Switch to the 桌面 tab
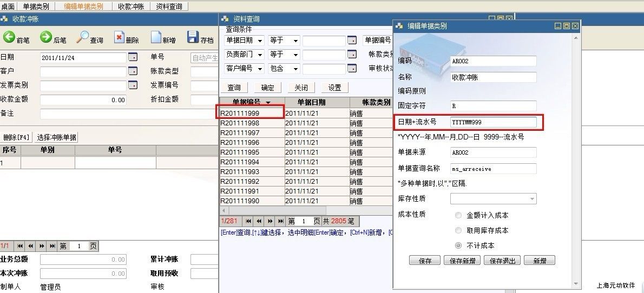The width and height of the screenshot is (644, 293). pos(8,6)
